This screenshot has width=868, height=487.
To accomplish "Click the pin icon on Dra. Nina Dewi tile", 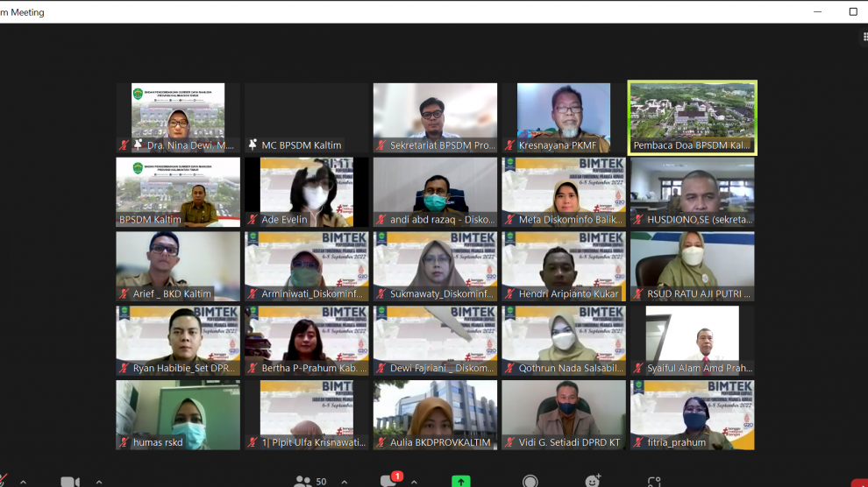I will coord(138,145).
